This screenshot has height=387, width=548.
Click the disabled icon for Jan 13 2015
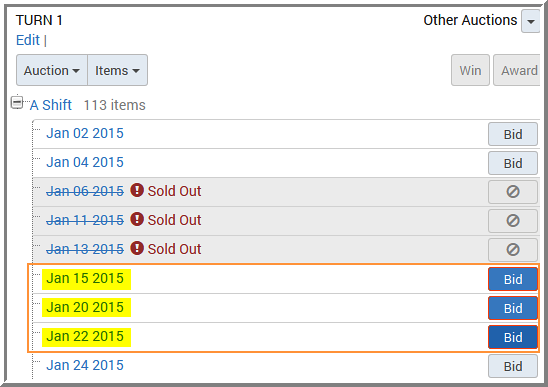[513, 250]
